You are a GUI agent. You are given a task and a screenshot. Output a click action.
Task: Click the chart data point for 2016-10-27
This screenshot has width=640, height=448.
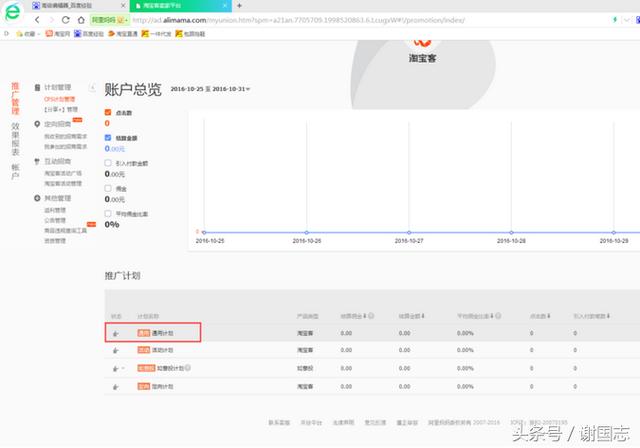point(409,232)
